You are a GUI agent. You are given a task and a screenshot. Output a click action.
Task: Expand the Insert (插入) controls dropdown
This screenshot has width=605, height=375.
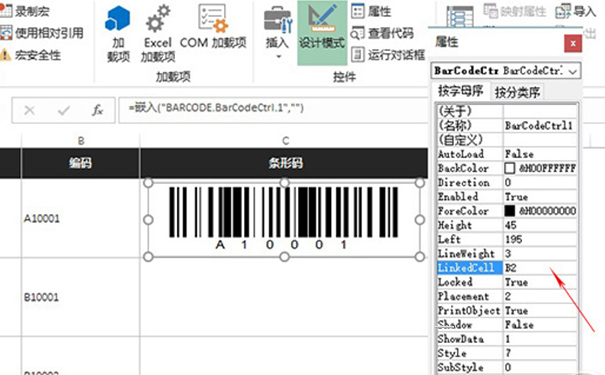pos(278,57)
